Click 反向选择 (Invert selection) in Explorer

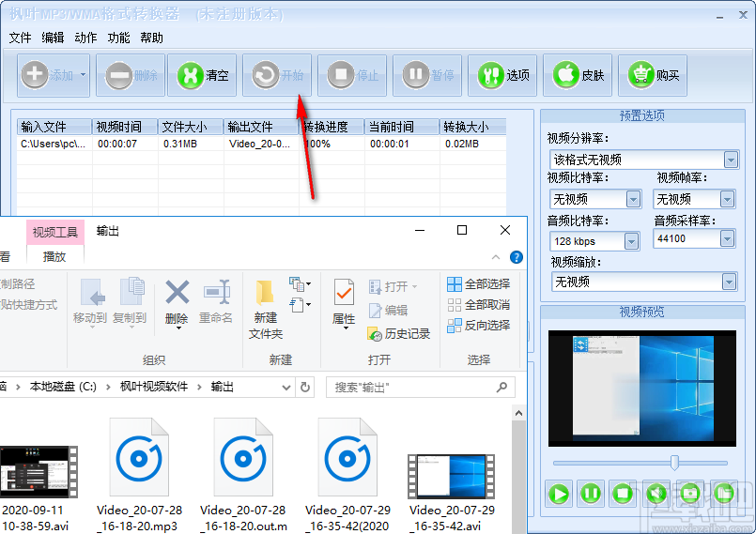(x=479, y=326)
